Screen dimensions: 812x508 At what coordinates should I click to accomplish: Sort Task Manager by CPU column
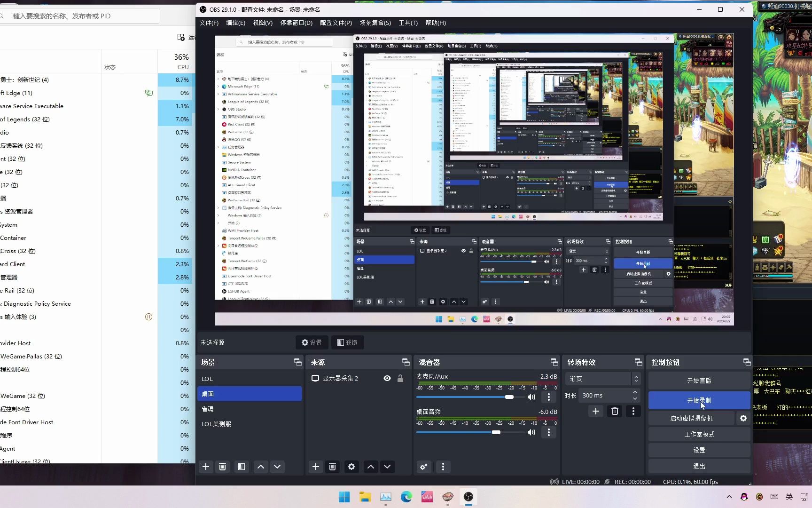click(x=176, y=61)
